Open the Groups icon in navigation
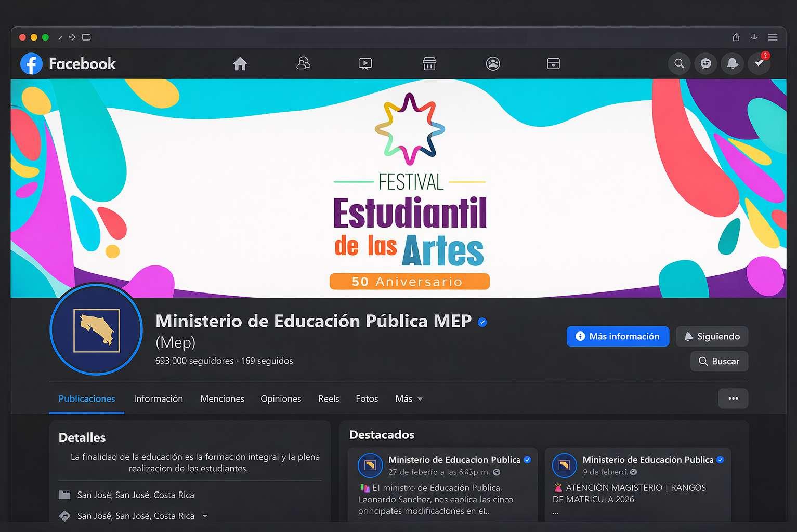Viewport: 797px width, 532px height. coord(493,64)
